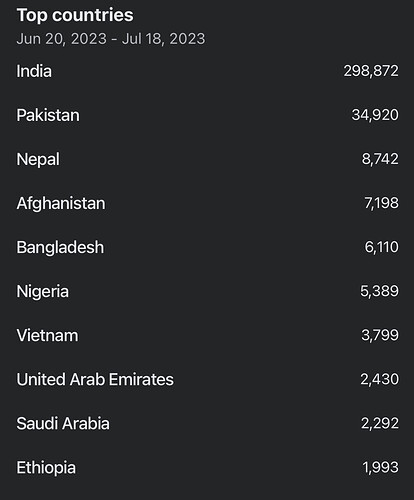Select the Vietnam value 3,799
The image size is (414, 500).
point(380,335)
